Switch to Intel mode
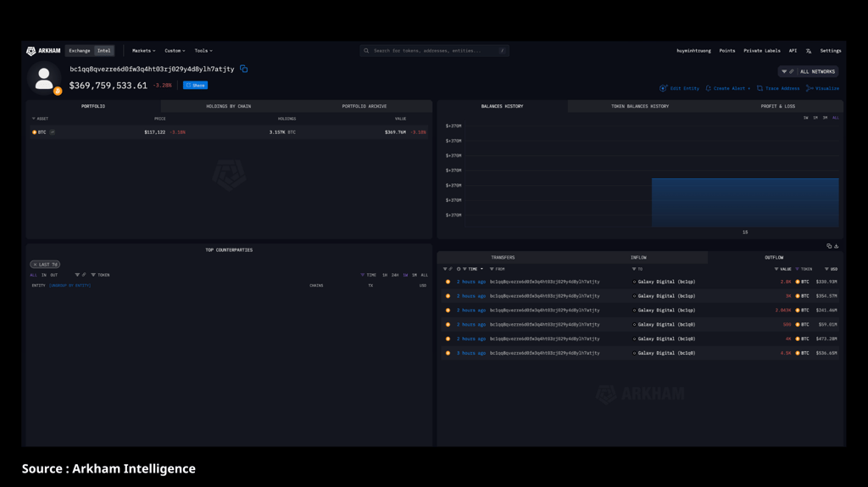Screen dimensions: 868x487 pos(103,51)
